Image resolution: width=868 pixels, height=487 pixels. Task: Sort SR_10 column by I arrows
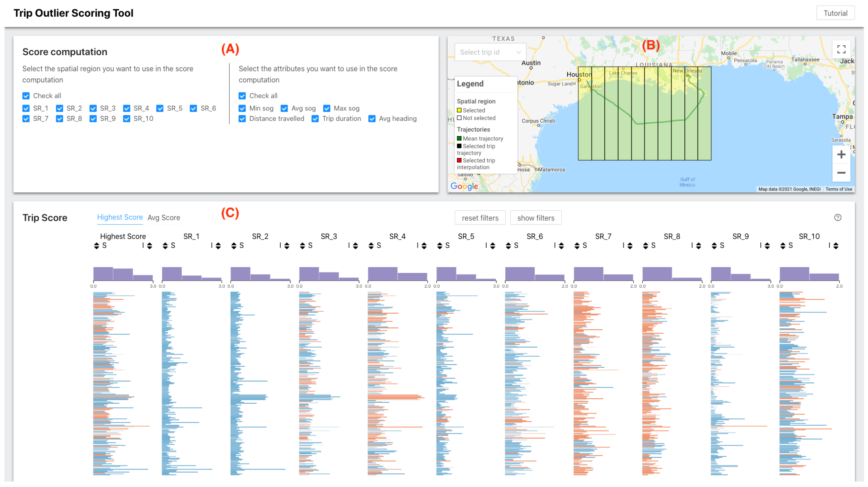click(x=836, y=246)
